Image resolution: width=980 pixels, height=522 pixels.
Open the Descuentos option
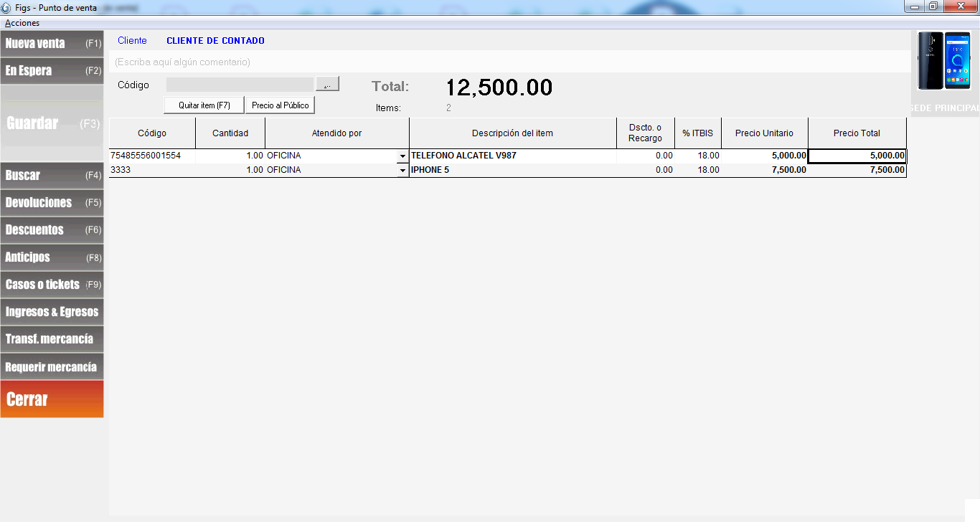pos(52,229)
